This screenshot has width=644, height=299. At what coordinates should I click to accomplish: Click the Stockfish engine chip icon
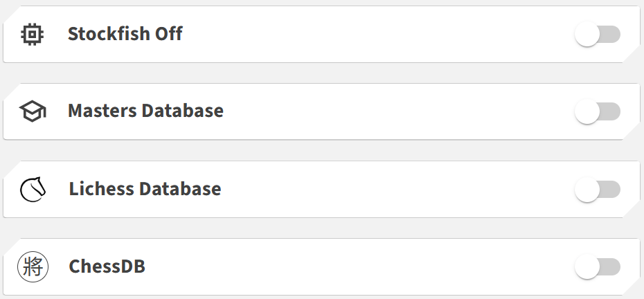click(x=32, y=34)
